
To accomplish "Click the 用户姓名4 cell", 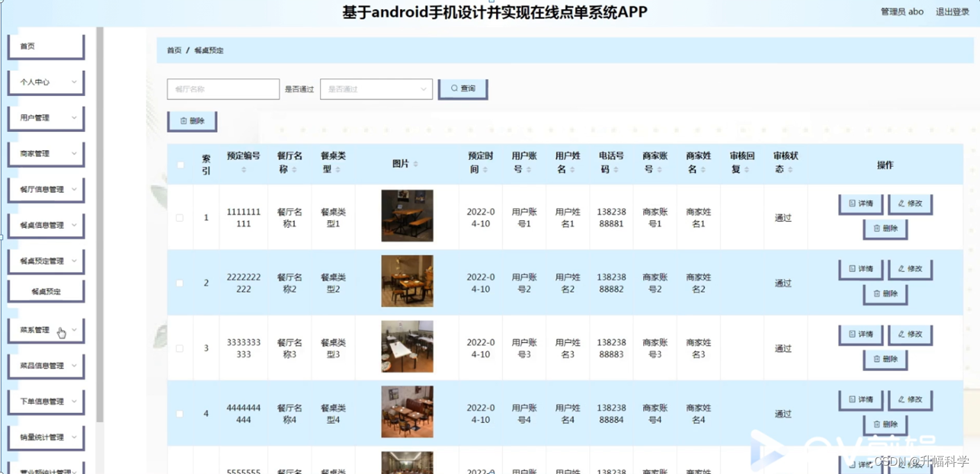I will [x=568, y=414].
